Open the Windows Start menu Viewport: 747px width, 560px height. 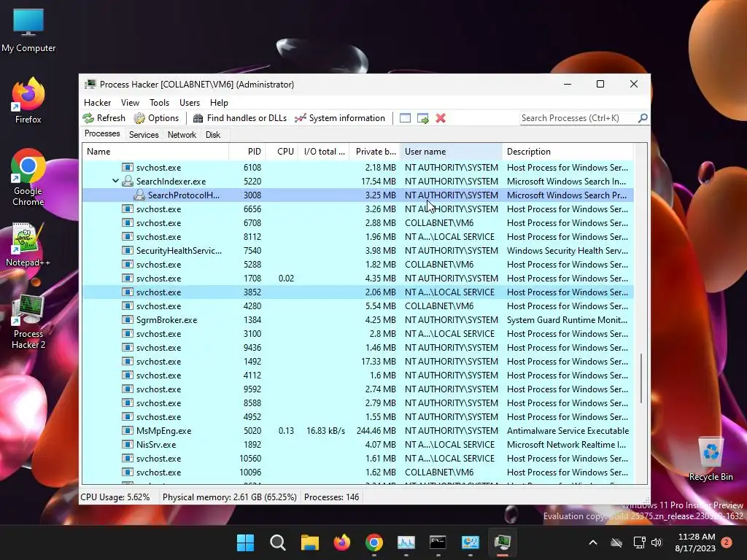coord(245,542)
